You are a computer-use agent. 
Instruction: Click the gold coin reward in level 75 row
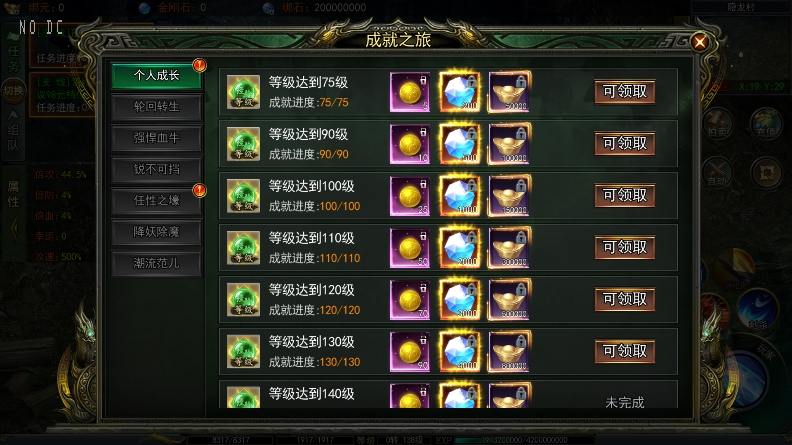tap(410, 92)
